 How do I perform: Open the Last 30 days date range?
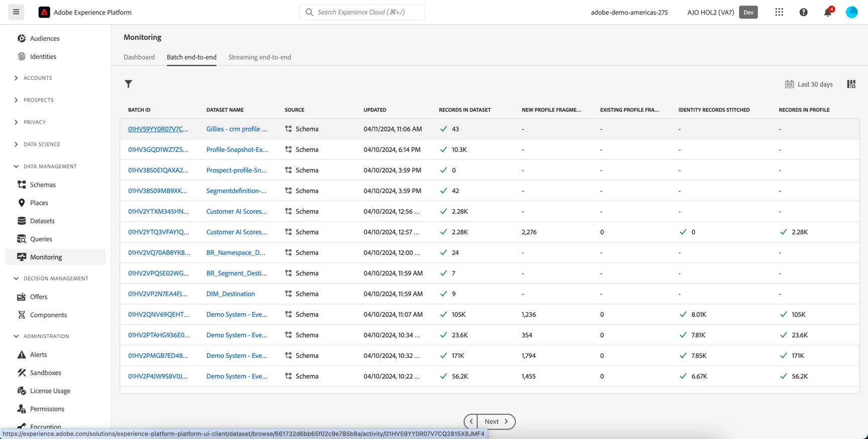tap(809, 84)
